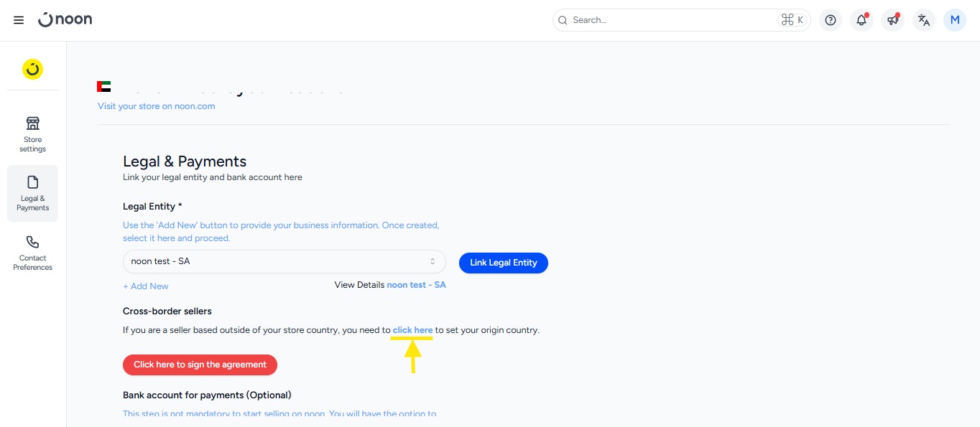Click the UAE flag icon

click(103, 87)
